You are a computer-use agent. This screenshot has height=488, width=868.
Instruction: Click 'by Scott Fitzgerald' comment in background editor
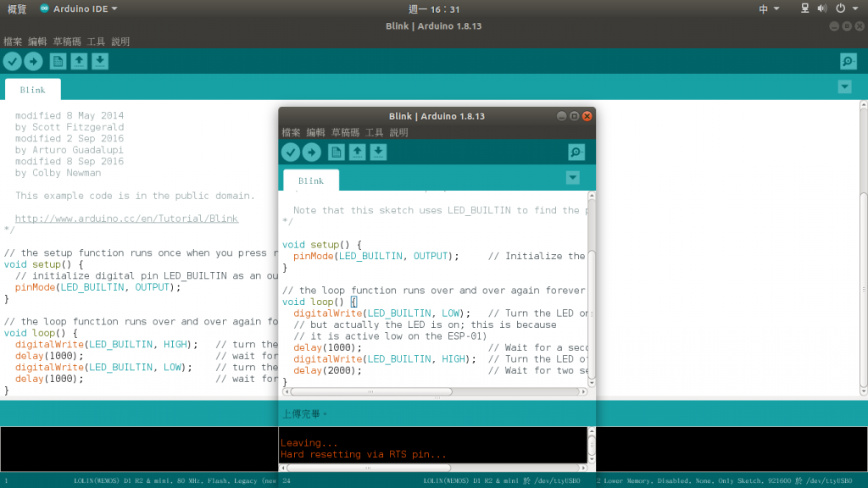pos(70,127)
